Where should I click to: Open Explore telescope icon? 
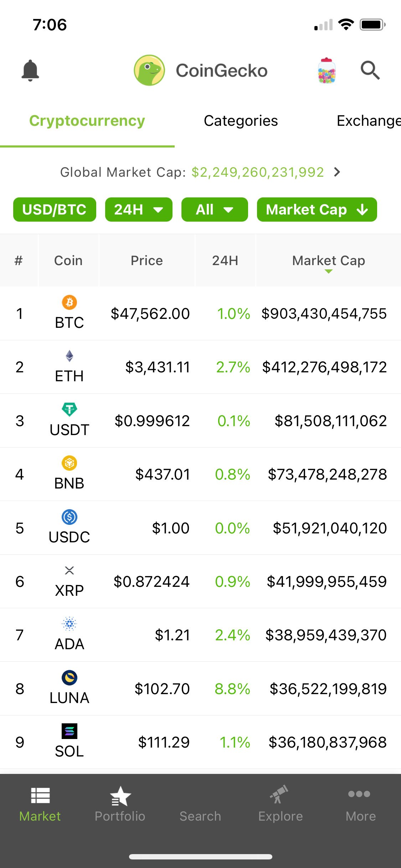[x=280, y=795]
